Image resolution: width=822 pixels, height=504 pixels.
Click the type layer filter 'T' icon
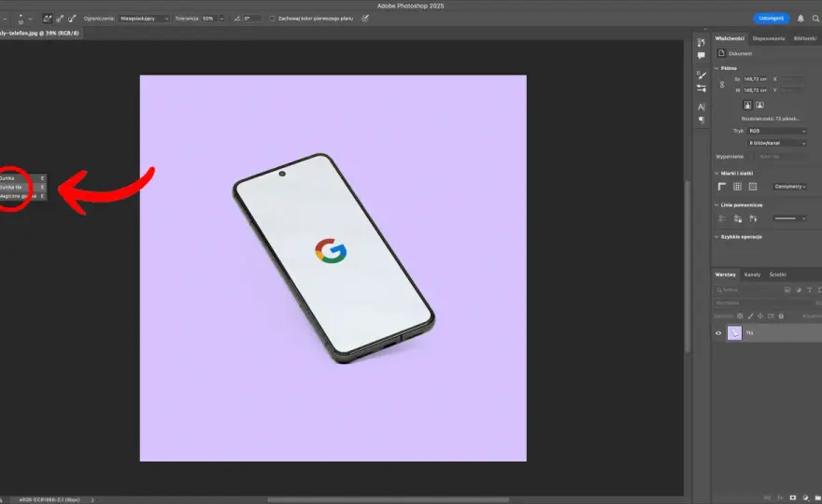[810, 289]
